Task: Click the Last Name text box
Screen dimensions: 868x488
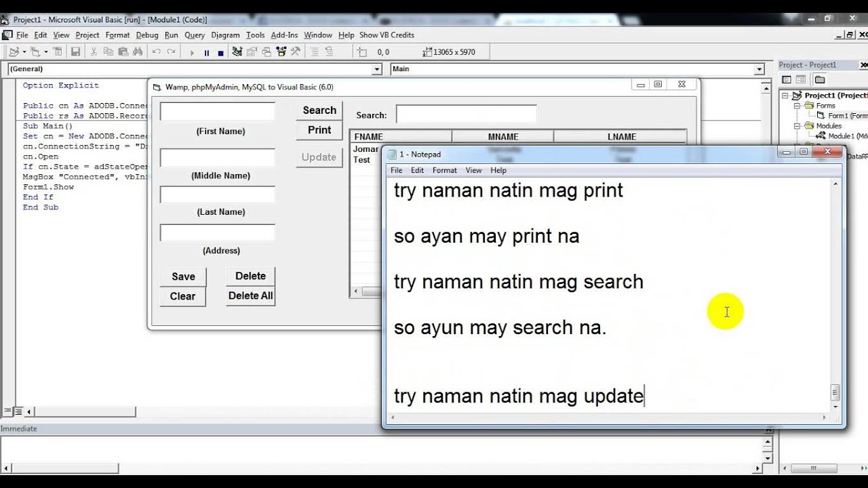Action: pyautogui.click(x=218, y=195)
